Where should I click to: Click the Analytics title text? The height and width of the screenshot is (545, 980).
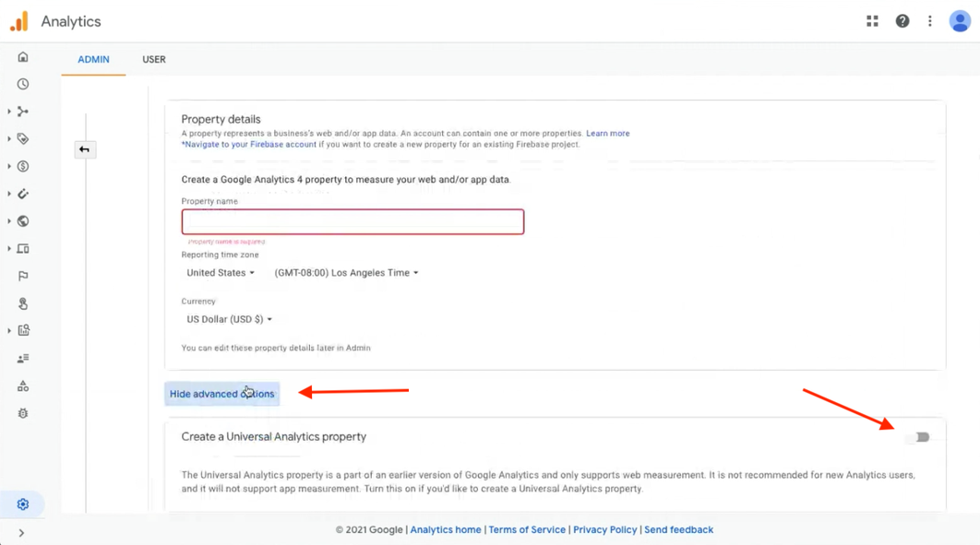pyautogui.click(x=71, y=21)
